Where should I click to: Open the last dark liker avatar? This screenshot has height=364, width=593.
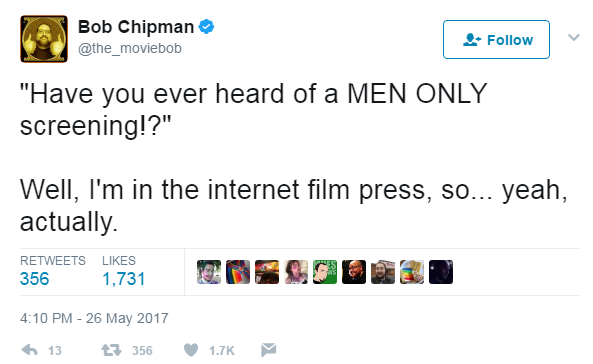(x=441, y=272)
